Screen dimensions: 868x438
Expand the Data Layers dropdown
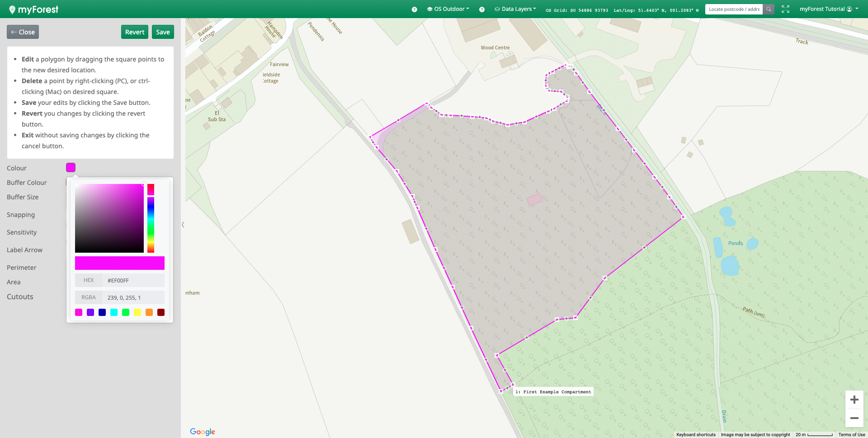click(x=515, y=9)
